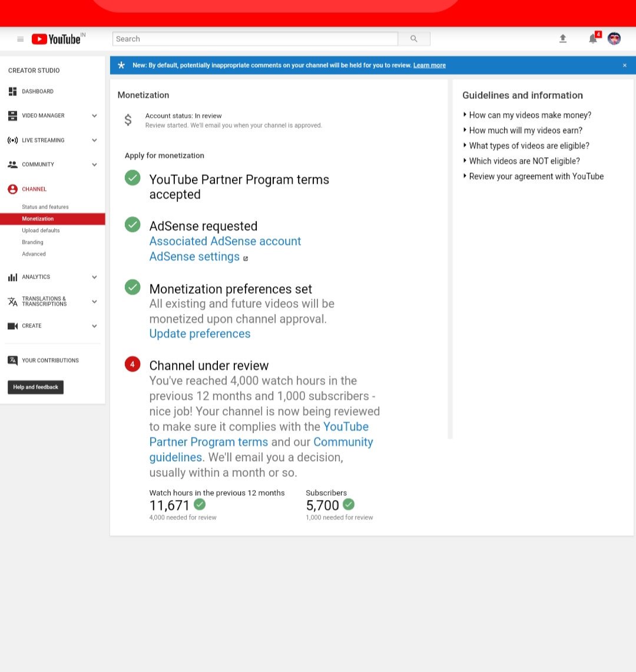
Task: Click Help and feedback button
Action: coord(35,387)
